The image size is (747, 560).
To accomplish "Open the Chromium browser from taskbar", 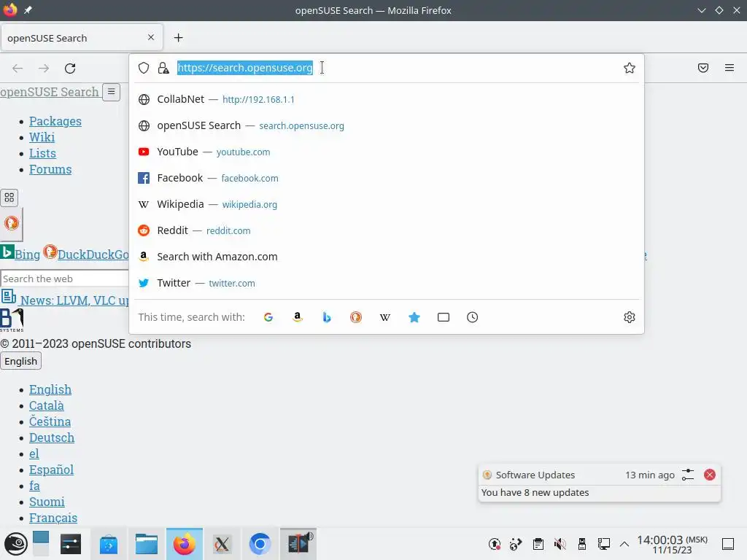I will click(x=260, y=544).
